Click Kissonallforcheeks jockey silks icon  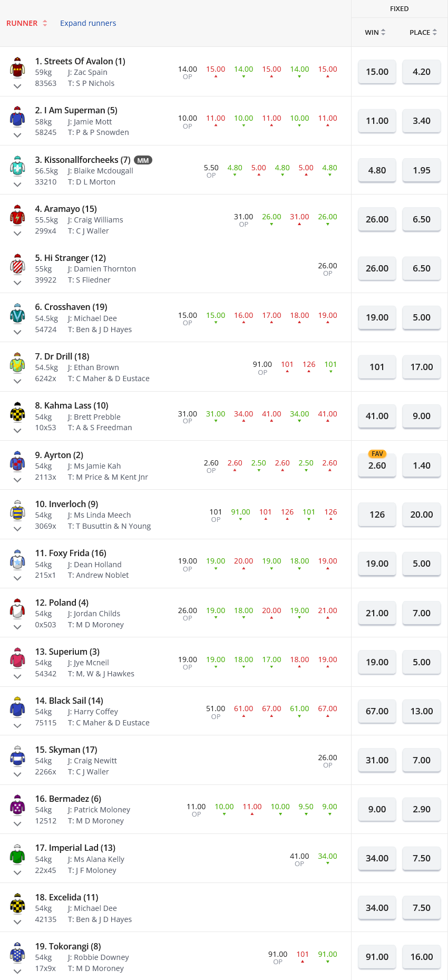(17, 166)
